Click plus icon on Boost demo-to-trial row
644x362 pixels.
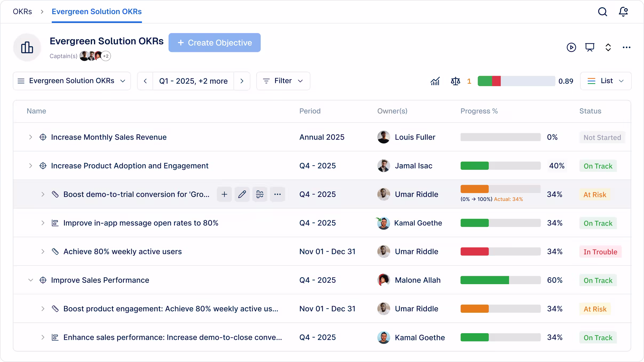tap(224, 194)
